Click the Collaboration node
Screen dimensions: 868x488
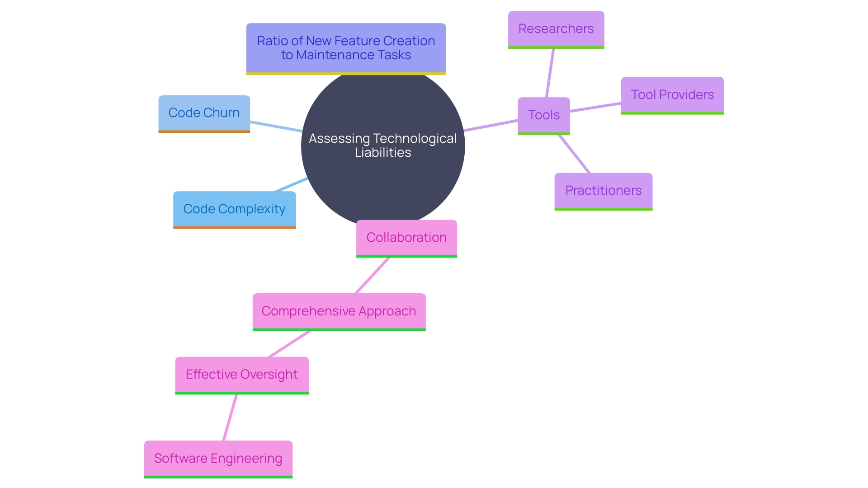point(408,237)
